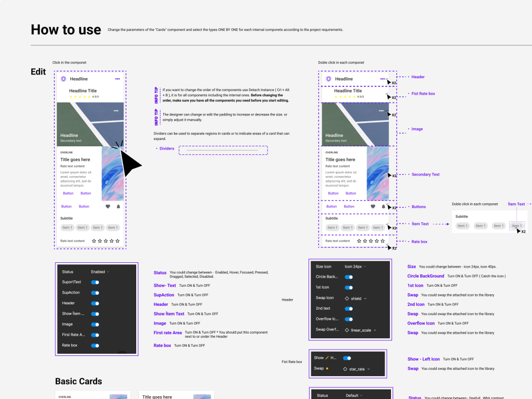Click the bell notification icon on the card
The image size is (532, 399).
click(118, 206)
